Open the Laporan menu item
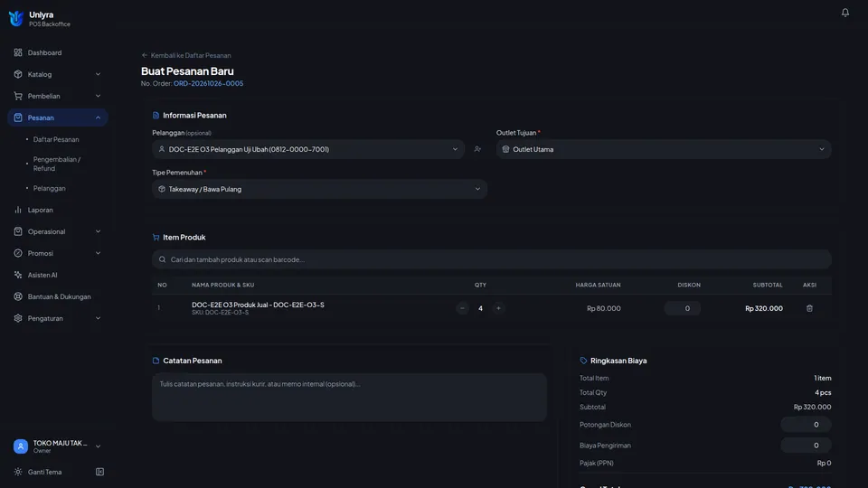This screenshot has width=868, height=488. point(58,210)
